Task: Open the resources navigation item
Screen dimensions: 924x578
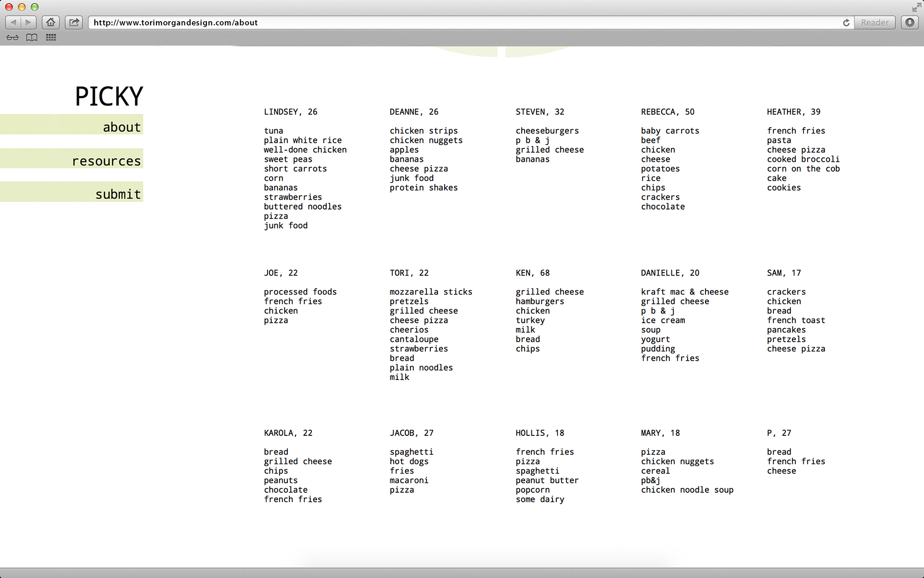Action: point(106,161)
